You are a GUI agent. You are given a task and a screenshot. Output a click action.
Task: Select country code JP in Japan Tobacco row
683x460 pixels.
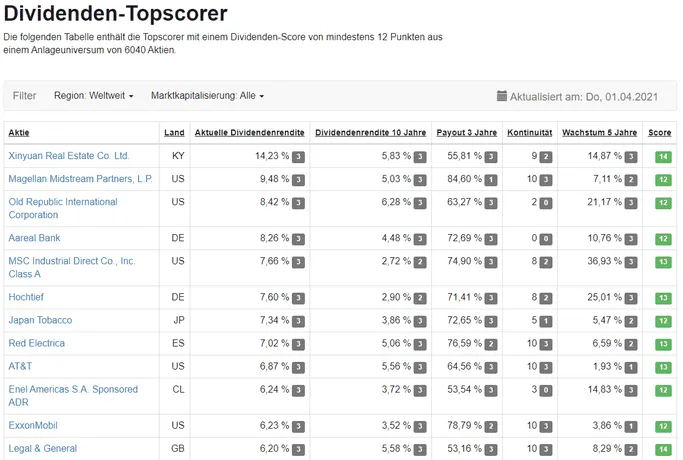pos(179,320)
